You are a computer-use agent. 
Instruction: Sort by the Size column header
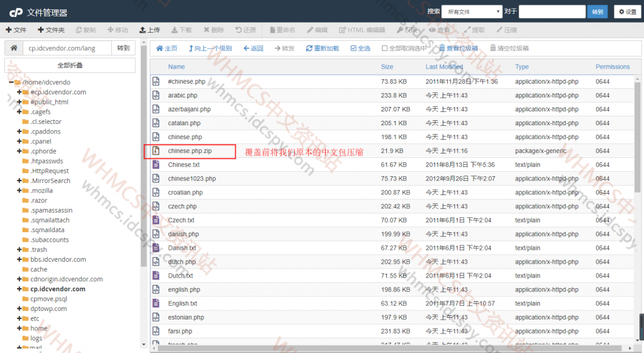coord(387,67)
